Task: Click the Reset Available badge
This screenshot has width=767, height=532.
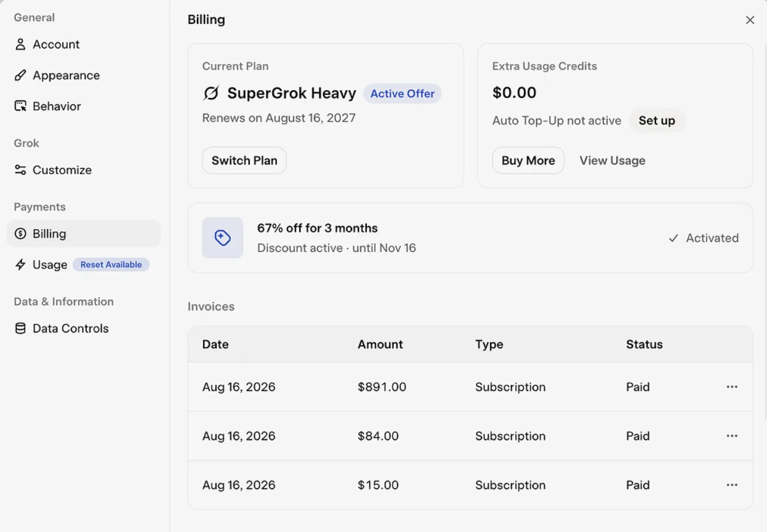Action: click(x=111, y=265)
